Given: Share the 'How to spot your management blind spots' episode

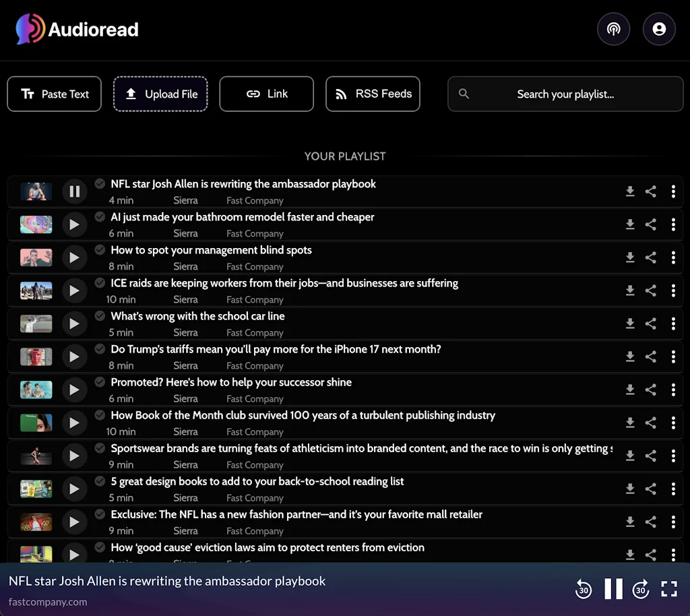Looking at the screenshot, I should (x=651, y=257).
